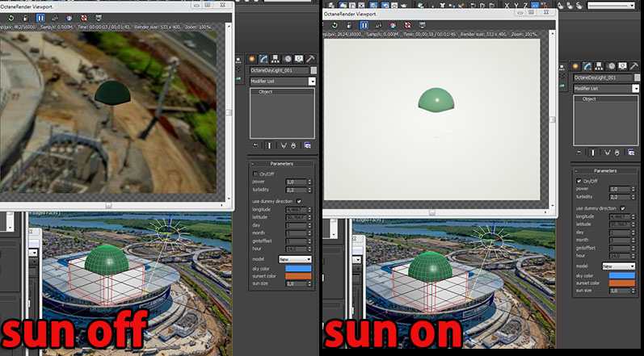644x356 pixels.
Task: Click the lock icon in the sun on viewport toolbar
Action: click(x=350, y=25)
